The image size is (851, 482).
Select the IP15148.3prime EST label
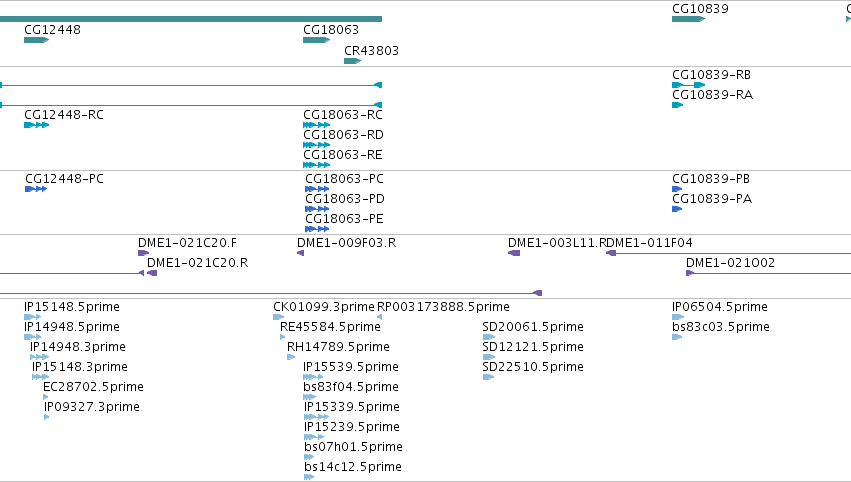(x=80, y=367)
